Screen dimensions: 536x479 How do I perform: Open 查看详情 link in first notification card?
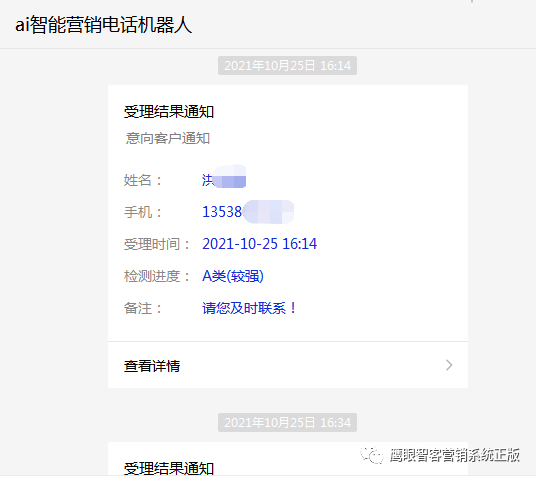click(288, 365)
